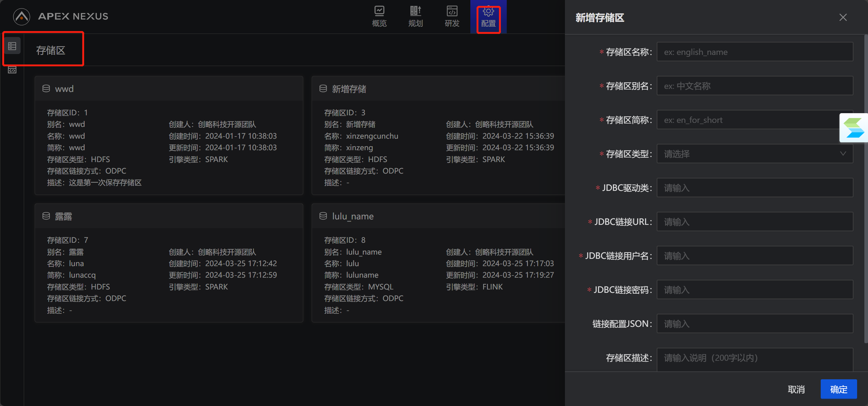Click 存储区ID: 7 text

click(67, 240)
